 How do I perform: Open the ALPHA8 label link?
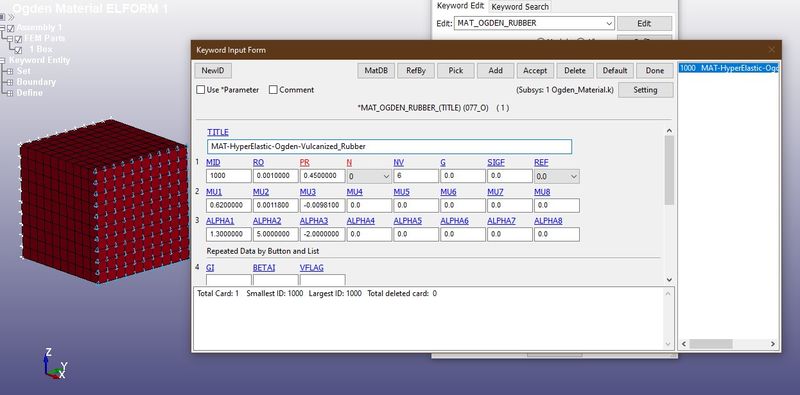548,221
